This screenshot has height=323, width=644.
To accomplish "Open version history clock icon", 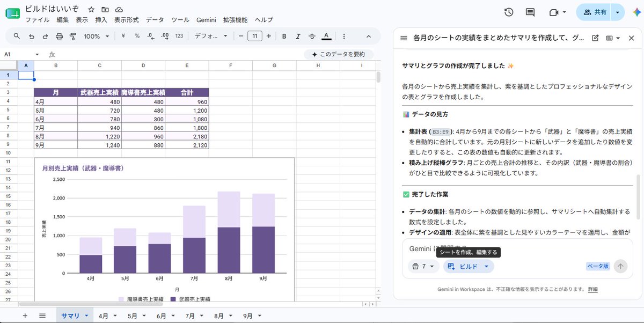I will point(509,12).
